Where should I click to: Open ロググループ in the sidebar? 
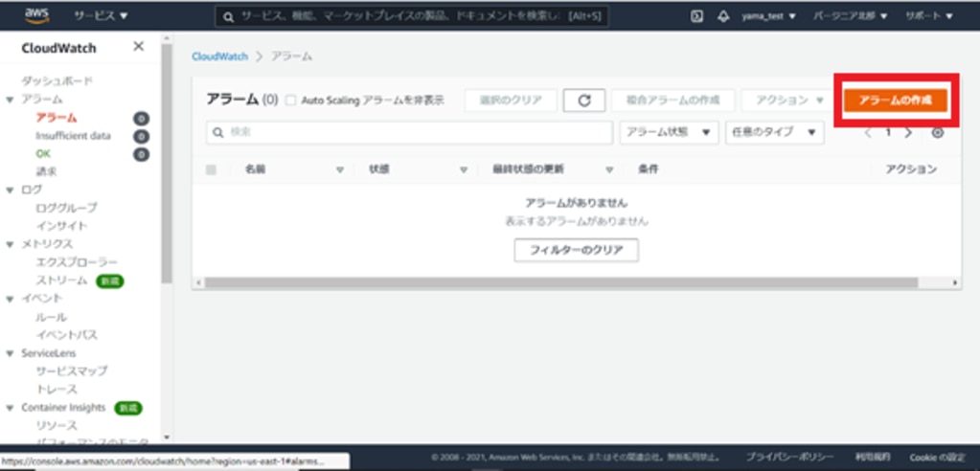click(x=66, y=208)
